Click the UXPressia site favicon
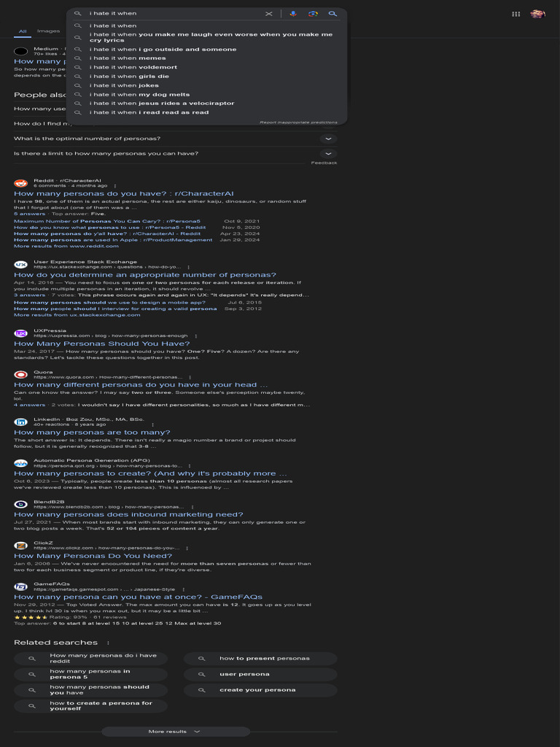The image size is (560, 747). pos(21,333)
